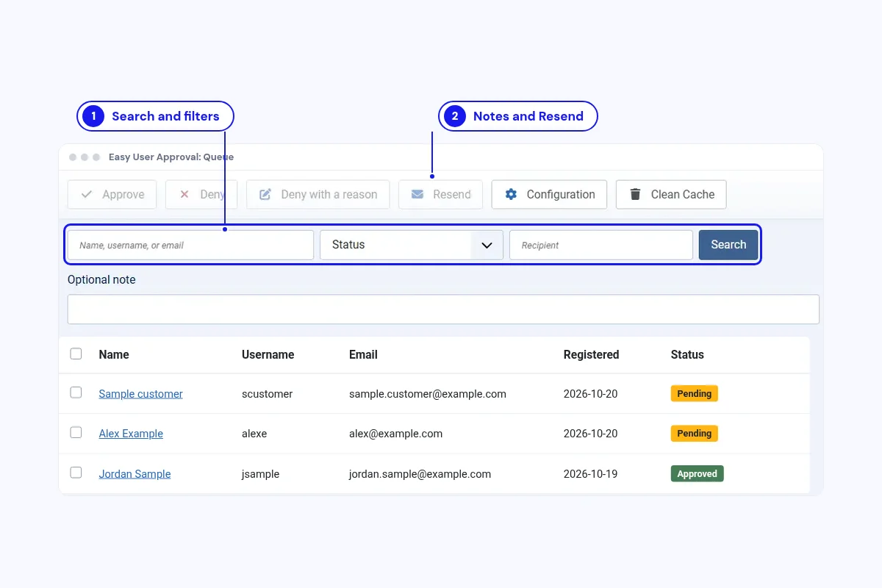Open the Jordan Sample user link

click(x=135, y=474)
